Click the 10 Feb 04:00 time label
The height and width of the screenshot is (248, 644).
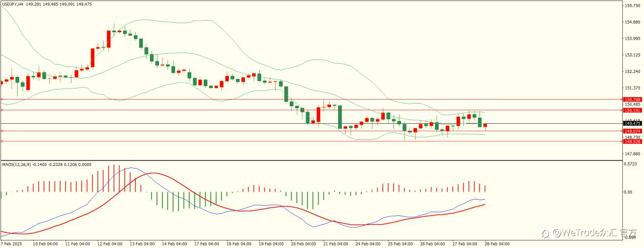click(x=45, y=244)
